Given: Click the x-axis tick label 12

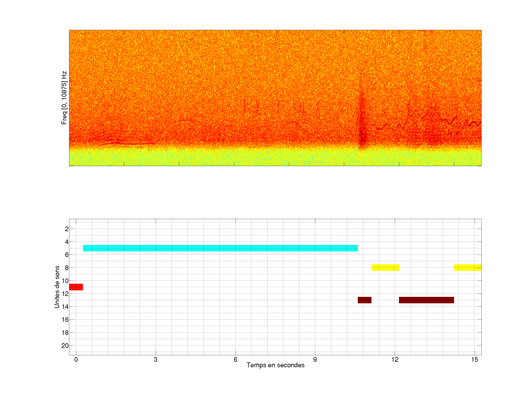Looking at the screenshot, I should pyautogui.click(x=395, y=359).
